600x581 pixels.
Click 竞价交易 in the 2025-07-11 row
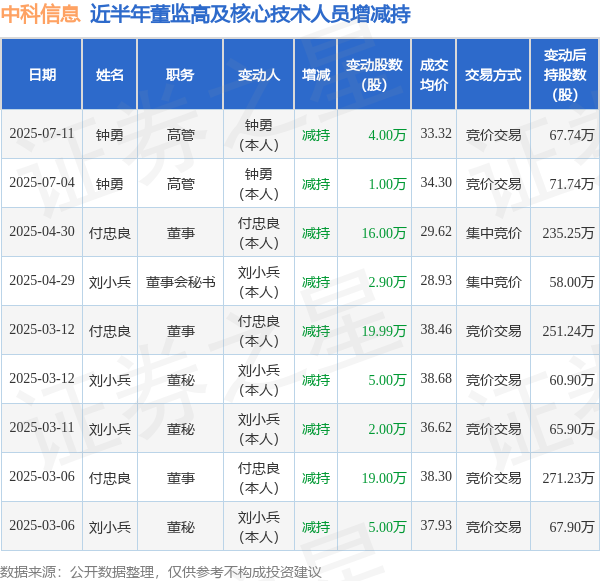[x=493, y=135]
